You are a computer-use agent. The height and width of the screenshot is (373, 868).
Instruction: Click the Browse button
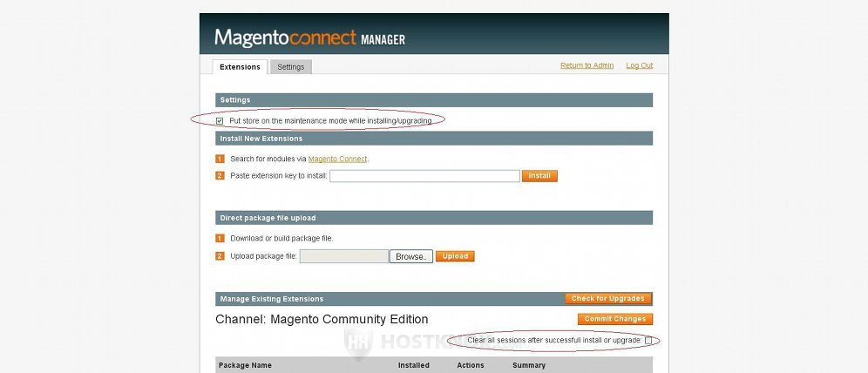[x=411, y=256]
